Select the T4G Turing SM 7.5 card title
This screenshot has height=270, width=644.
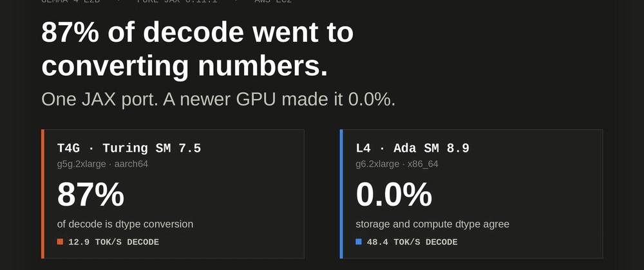(x=129, y=148)
